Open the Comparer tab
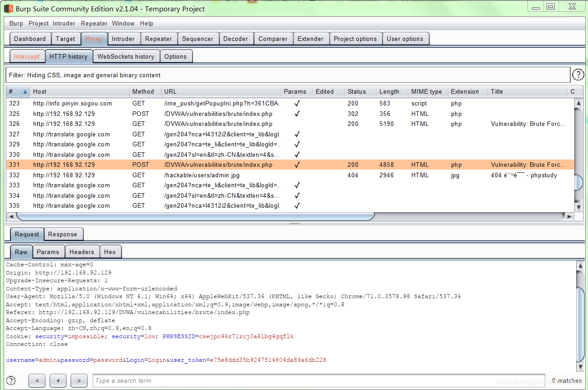This screenshot has height=390, width=588. coord(273,39)
